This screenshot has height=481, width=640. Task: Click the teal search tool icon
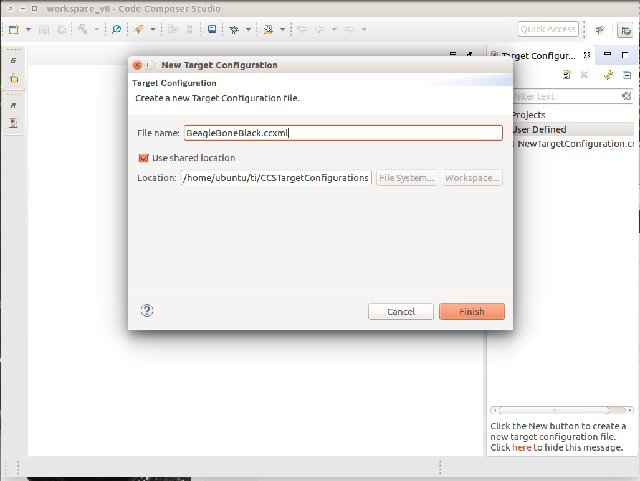[x=116, y=29]
